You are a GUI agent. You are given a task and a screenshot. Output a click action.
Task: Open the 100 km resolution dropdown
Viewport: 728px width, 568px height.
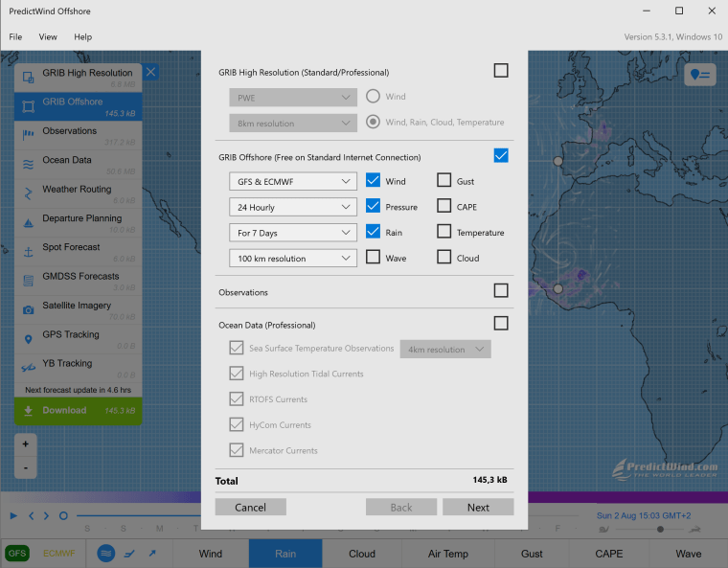click(x=293, y=259)
